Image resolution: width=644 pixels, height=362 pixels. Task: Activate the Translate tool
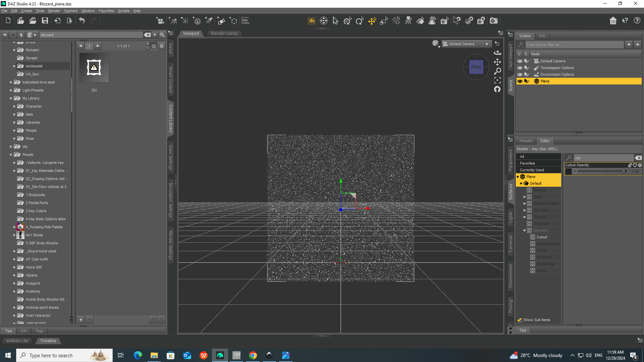tap(372, 21)
